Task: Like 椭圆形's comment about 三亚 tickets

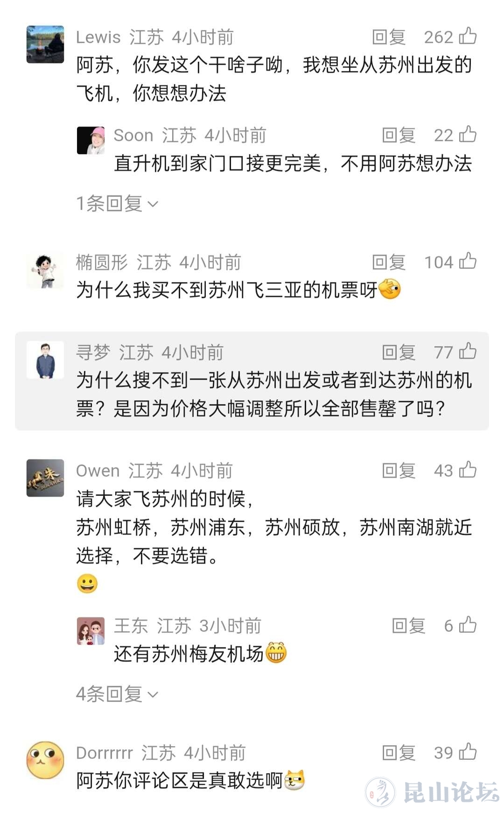Action: tap(468, 262)
